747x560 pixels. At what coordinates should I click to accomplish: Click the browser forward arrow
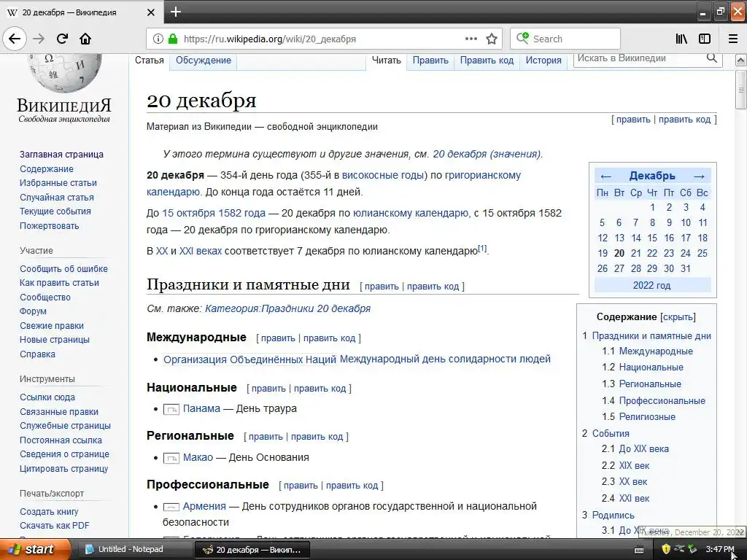coord(39,39)
